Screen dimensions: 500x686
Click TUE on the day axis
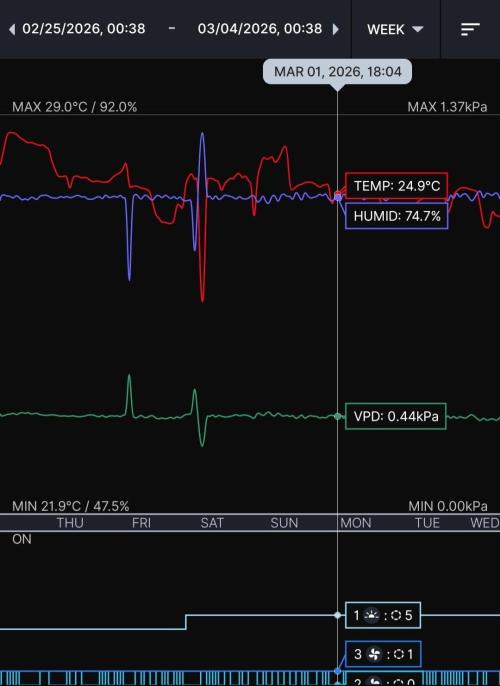427,523
